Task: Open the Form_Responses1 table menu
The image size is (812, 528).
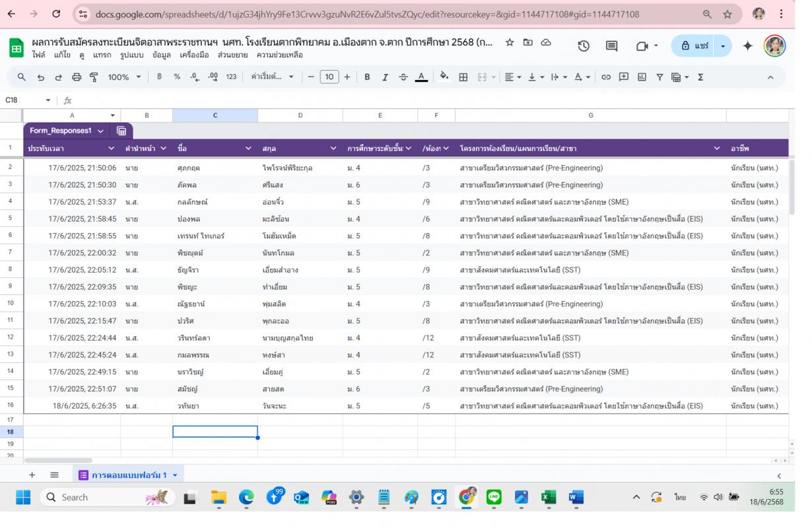Action: coord(100,131)
